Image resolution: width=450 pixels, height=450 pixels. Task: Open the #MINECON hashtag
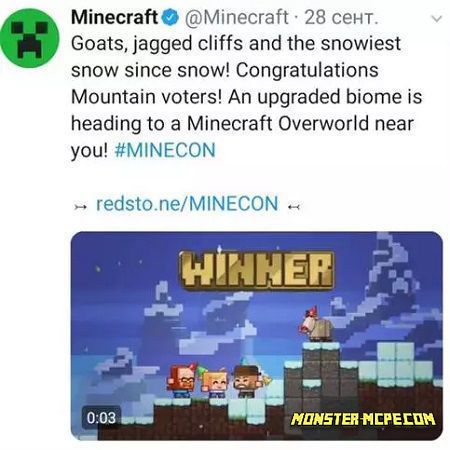165,150
